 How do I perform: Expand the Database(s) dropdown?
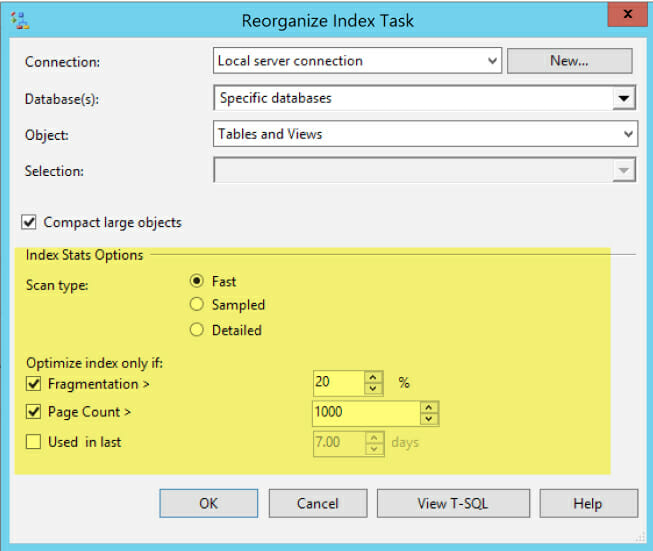click(625, 98)
